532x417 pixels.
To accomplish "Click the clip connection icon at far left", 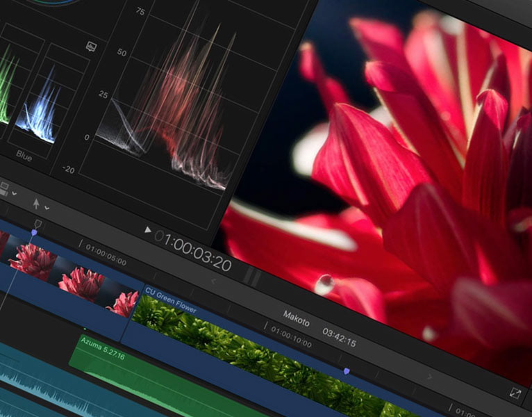I will click(4, 189).
